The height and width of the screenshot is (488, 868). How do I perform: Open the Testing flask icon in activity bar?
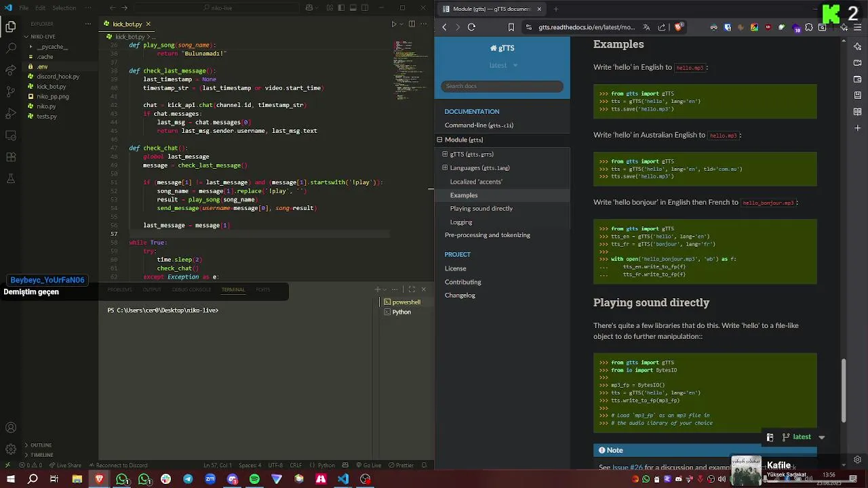(11, 178)
